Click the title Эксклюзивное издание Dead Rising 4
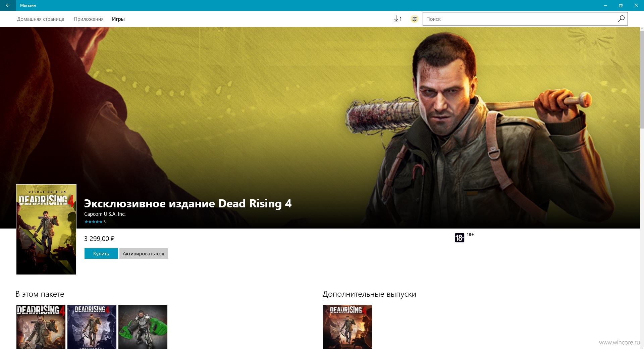Viewport: 644px width, 349px height. coord(188,204)
